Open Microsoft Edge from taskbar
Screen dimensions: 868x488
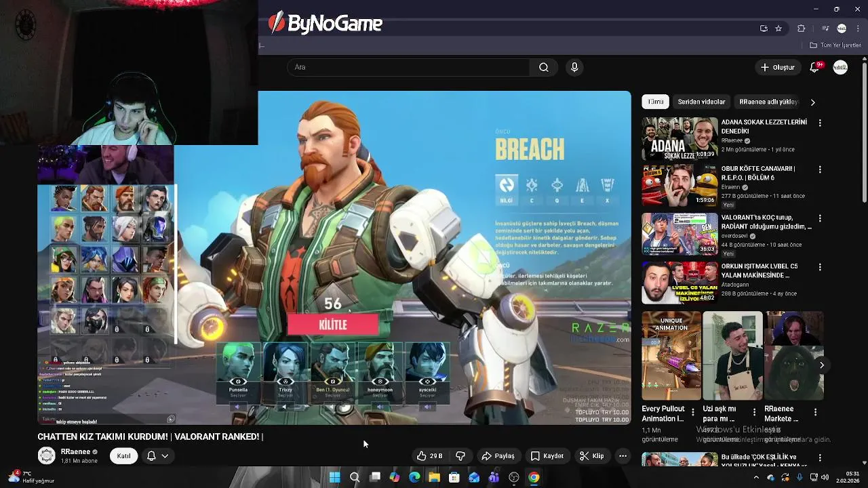click(414, 477)
